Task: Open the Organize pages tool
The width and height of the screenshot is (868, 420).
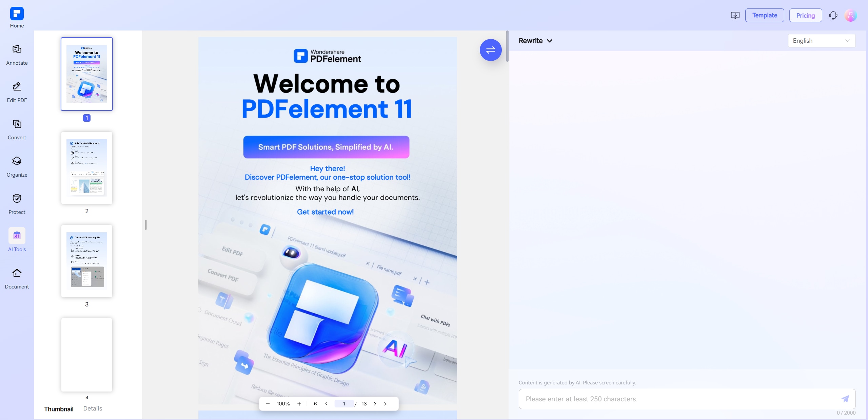Action: click(17, 166)
